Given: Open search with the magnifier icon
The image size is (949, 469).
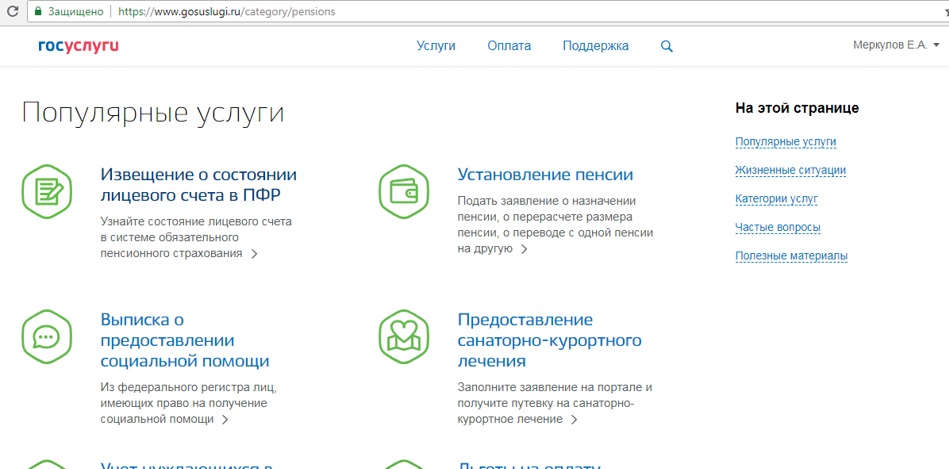Looking at the screenshot, I should [667, 46].
